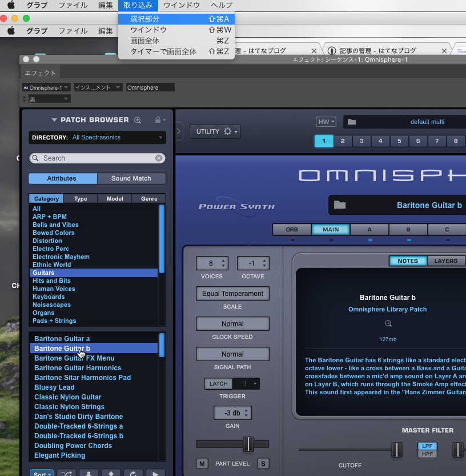Open the Sort dropdown

42,473
